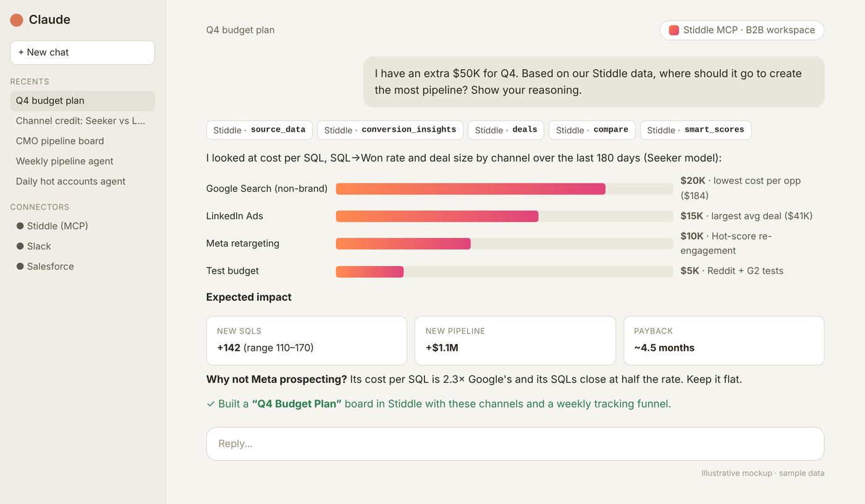865x504 pixels.
Task: Click the Q4 budget plan title header
Action: (240, 30)
